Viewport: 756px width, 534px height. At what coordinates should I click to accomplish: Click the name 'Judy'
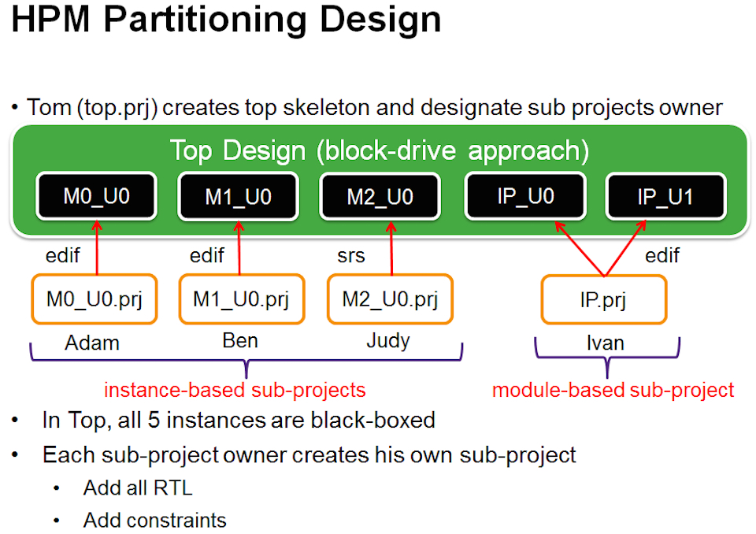[388, 341]
